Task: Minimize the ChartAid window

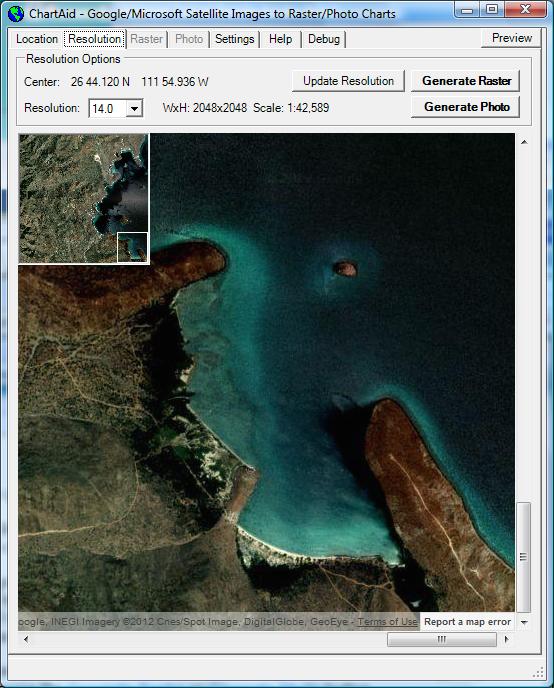Action: click(x=467, y=10)
